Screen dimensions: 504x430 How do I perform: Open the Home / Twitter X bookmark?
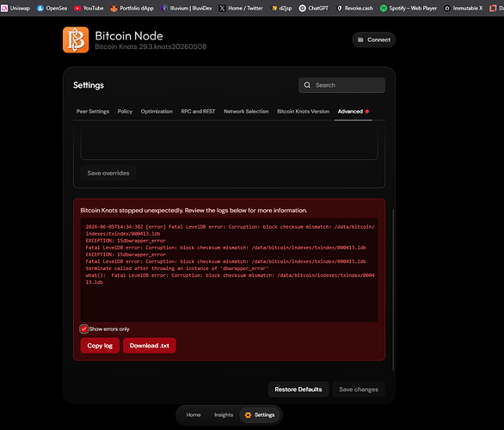coord(241,8)
